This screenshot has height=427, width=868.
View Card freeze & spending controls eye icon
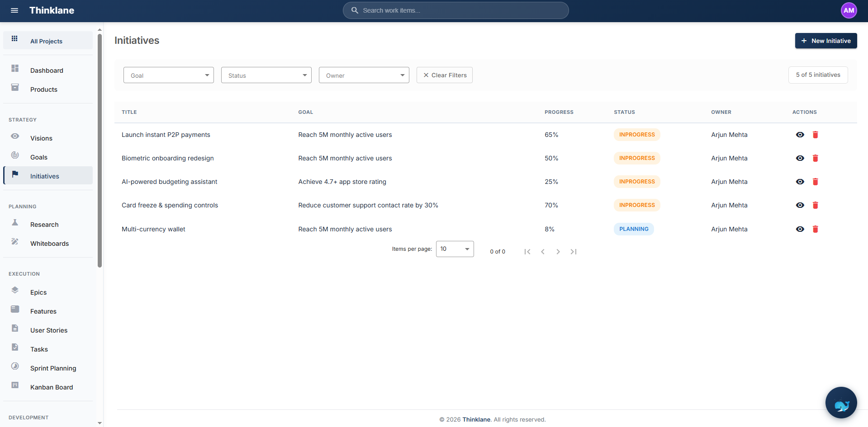pyautogui.click(x=800, y=205)
